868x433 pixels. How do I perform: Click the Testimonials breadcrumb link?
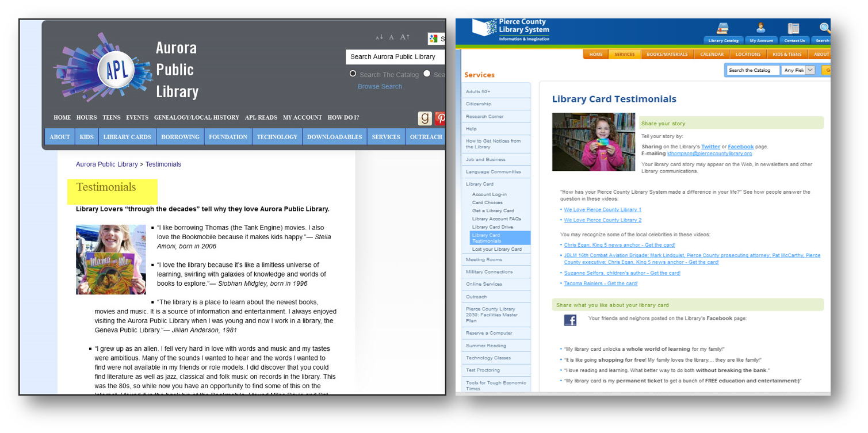163,164
